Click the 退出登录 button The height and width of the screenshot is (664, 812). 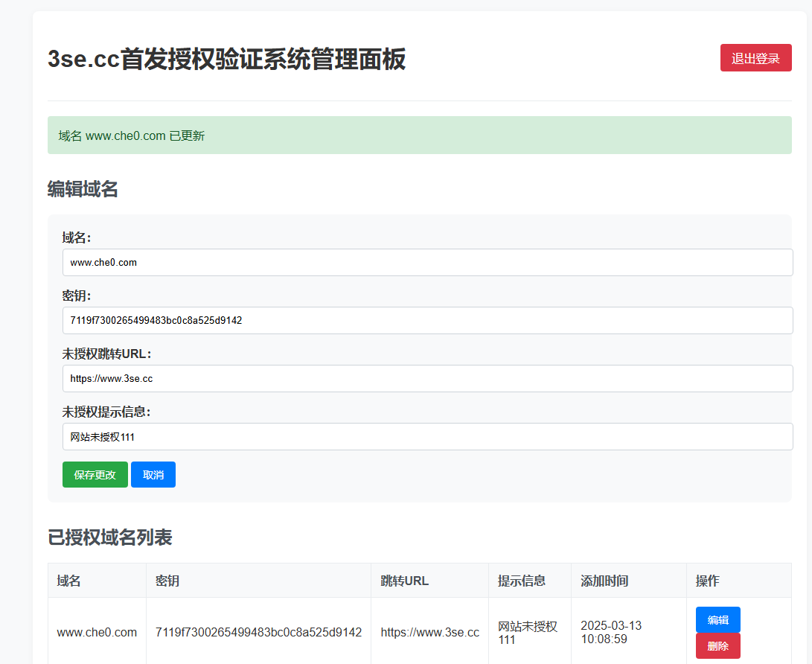[755, 57]
